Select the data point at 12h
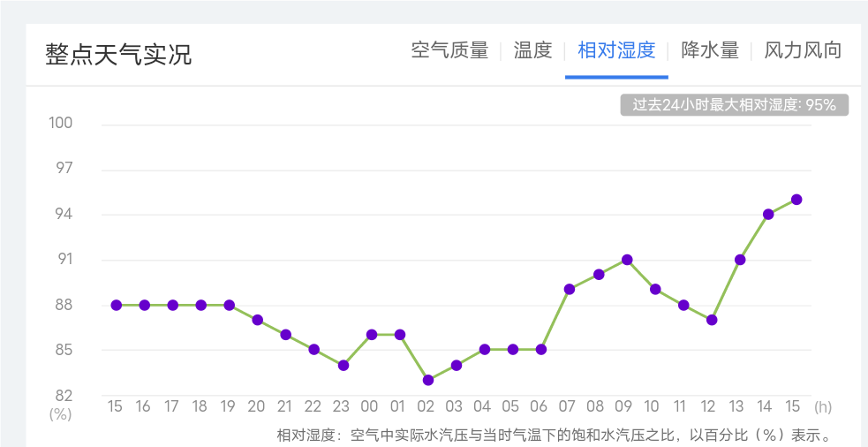This screenshot has width=868, height=447. [x=712, y=320]
